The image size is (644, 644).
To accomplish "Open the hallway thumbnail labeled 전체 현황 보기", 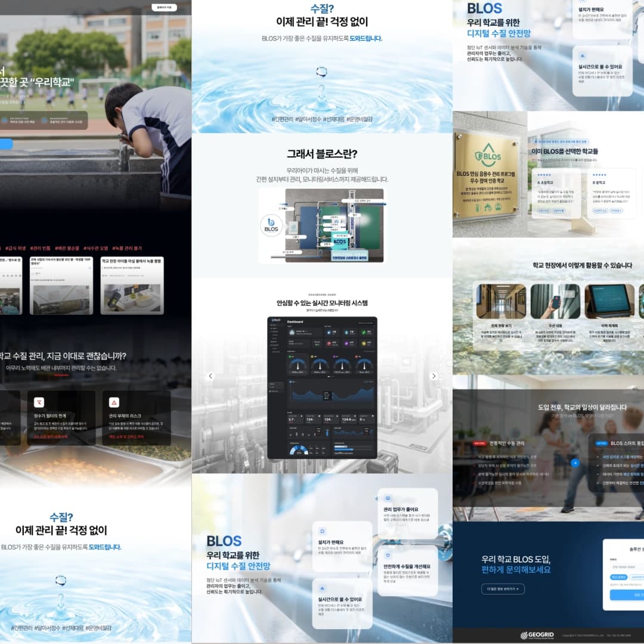I will coord(501,301).
